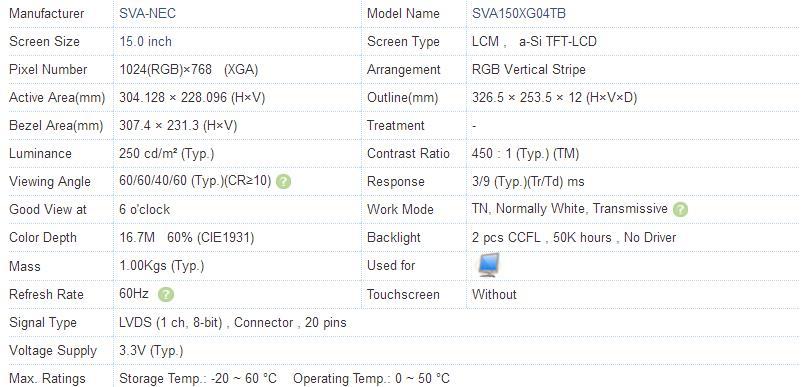Click the 304.128 × 228.096 active area value
Image resolution: width=810 pixels, height=387 pixels.
[192, 97]
